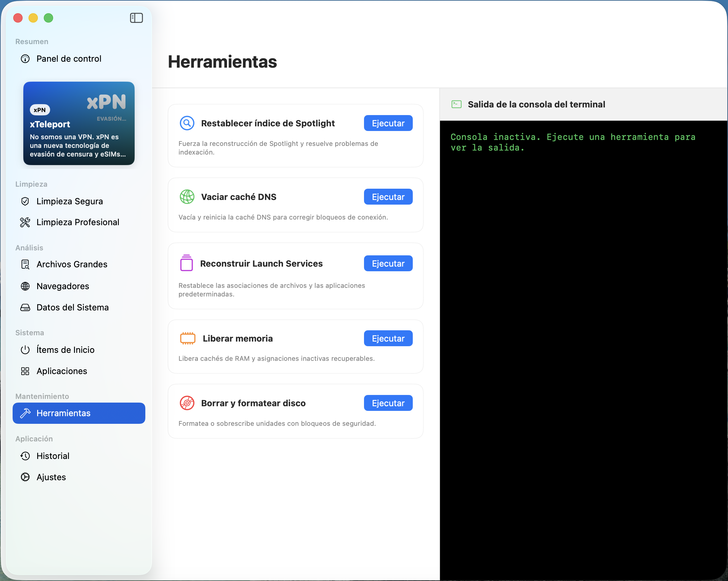Click the Ítems de Inicio power icon
The width and height of the screenshot is (728, 581).
point(25,350)
